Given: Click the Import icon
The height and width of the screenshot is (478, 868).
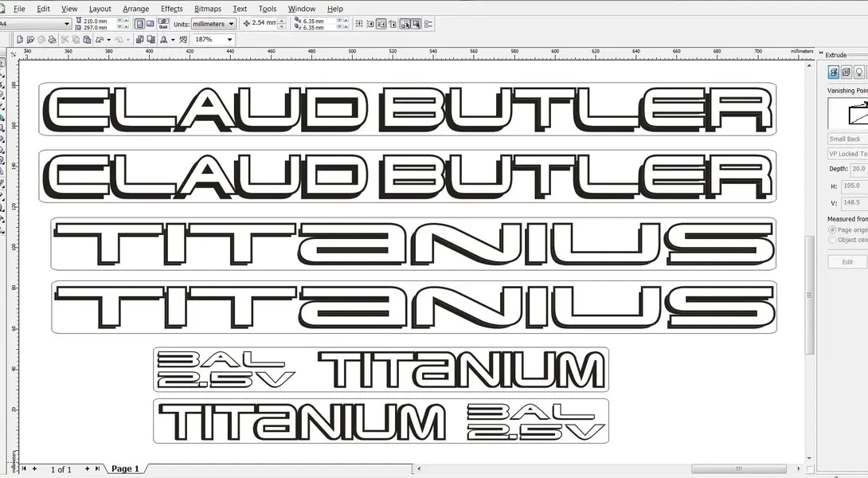Looking at the screenshot, I should point(139,39).
